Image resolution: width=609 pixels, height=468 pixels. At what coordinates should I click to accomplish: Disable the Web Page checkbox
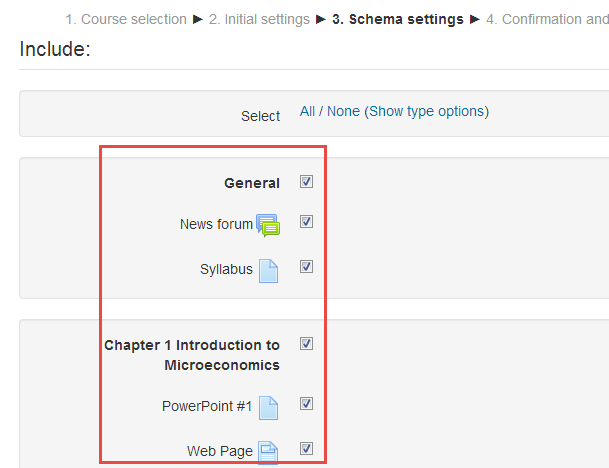tap(307, 449)
